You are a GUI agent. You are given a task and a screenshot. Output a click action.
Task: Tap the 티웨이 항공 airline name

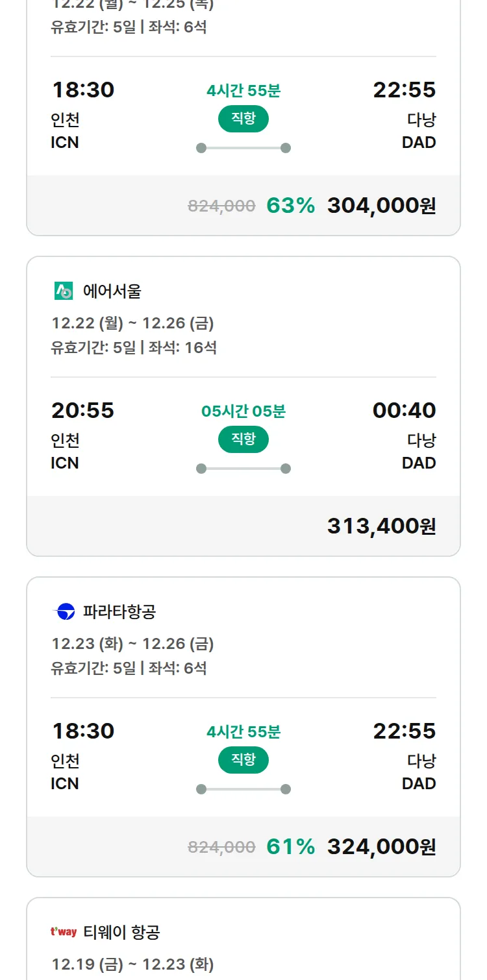click(x=121, y=932)
